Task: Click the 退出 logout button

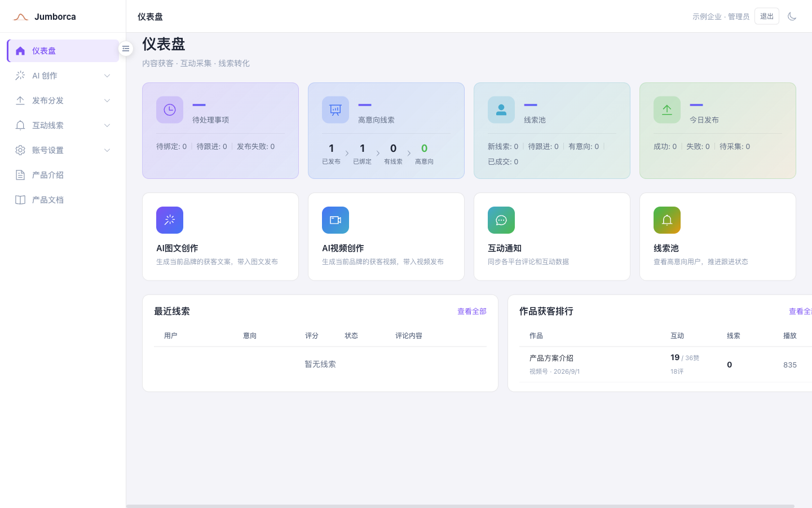Action: tap(767, 16)
